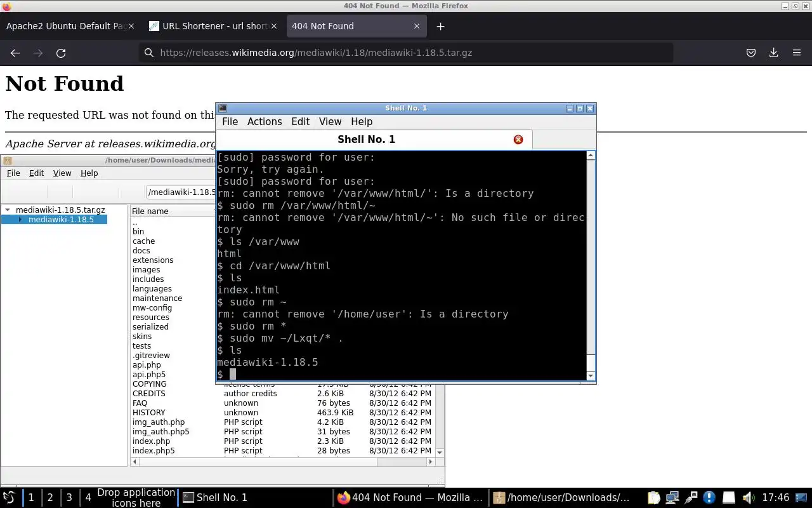This screenshot has width=812, height=508.
Task: Open the Save to Pocket icon
Action: (x=750, y=53)
